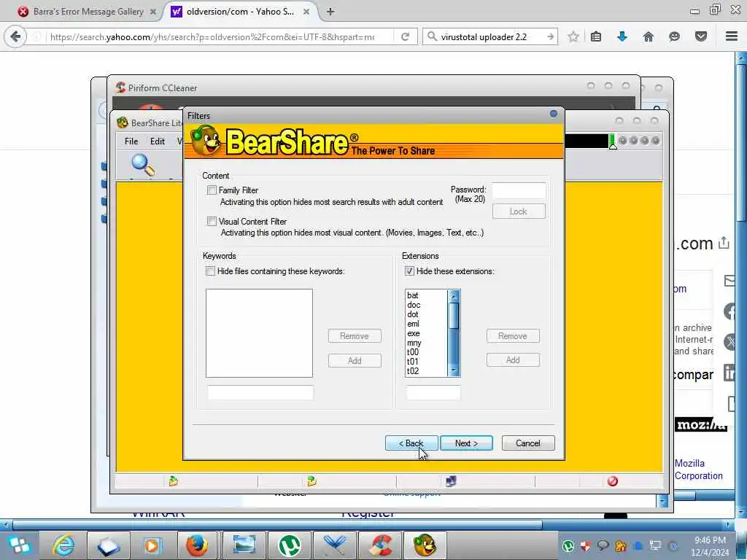This screenshot has height=560, width=747.
Task: Open a new Firefox tab
Action: pos(330,12)
